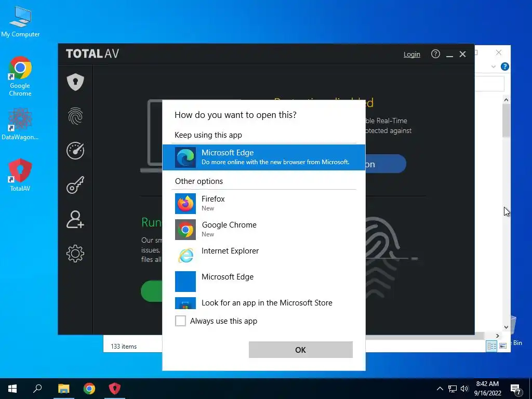
Task: Open My Computer desktop icon
Action: (20, 22)
